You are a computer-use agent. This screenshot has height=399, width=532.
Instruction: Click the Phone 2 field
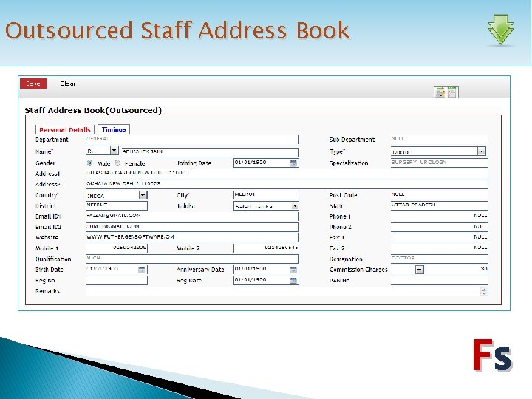(440, 227)
